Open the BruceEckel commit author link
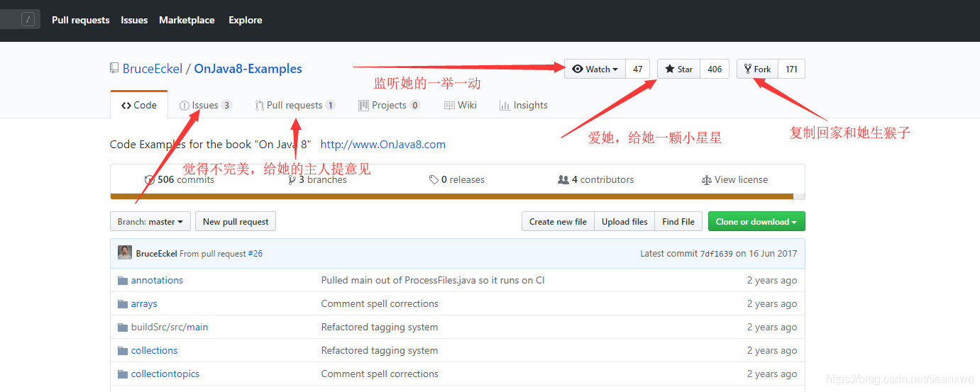 click(x=156, y=253)
